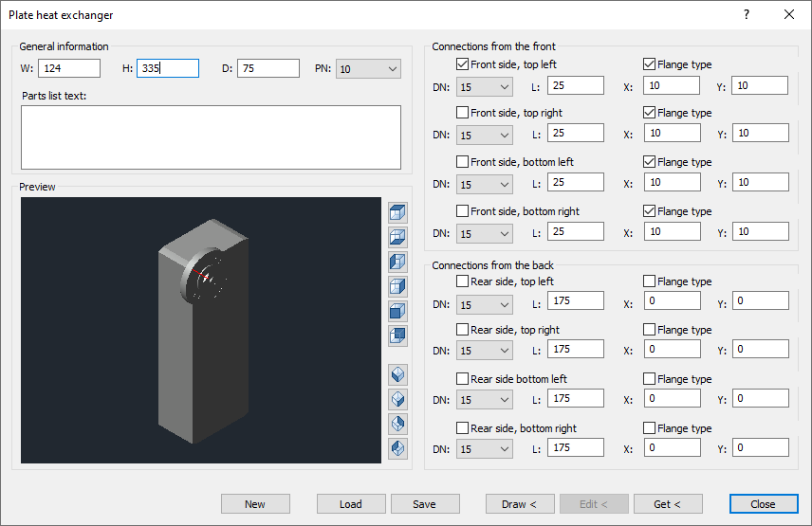Open the help question mark in title bar
This screenshot has height=526, width=812.
(747, 14)
